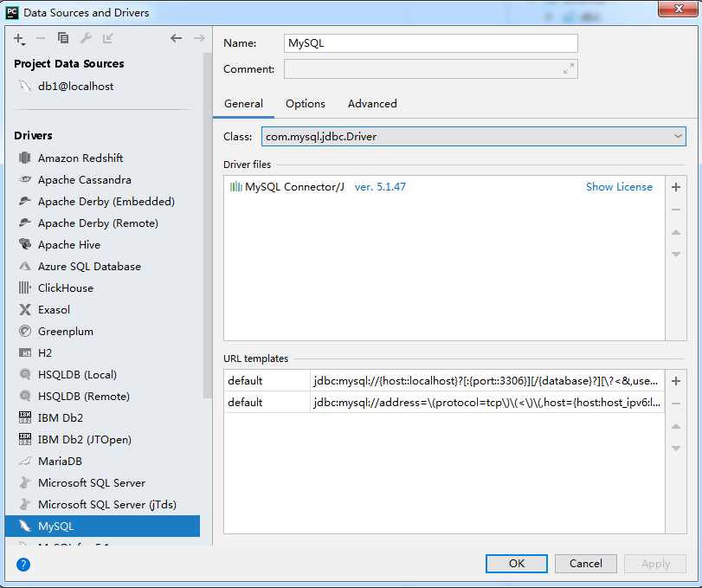Open the help question mark icon
The width and height of the screenshot is (702, 588).
tap(23, 565)
